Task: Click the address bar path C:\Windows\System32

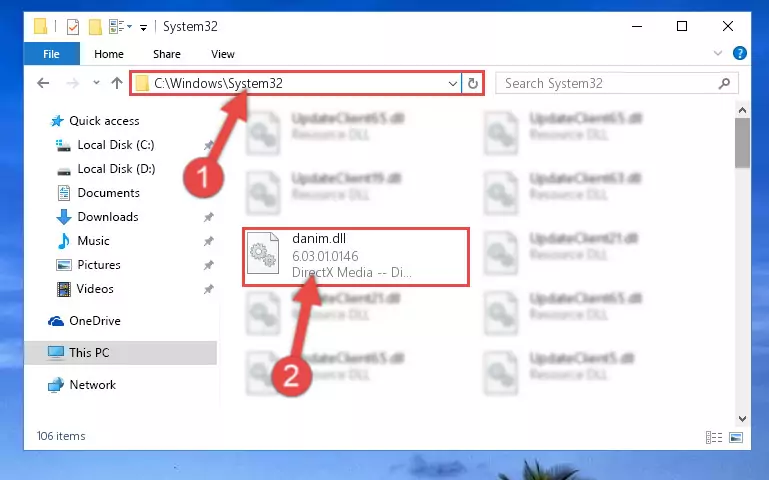Action: (219, 83)
